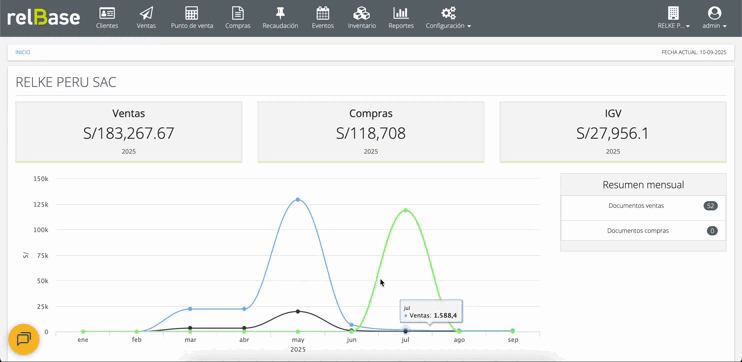Viewport: 742px width, 362px height.
Task: Open the Punto de venta calculator icon
Action: [x=192, y=13]
